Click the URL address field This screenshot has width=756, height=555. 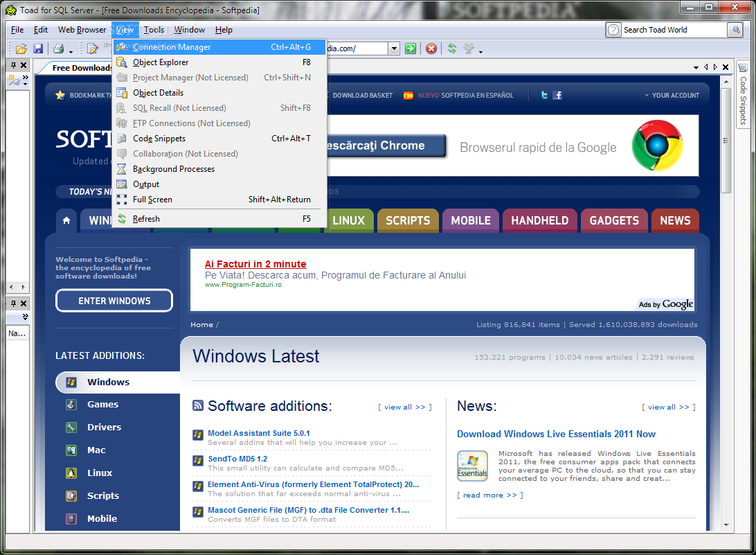click(x=357, y=49)
